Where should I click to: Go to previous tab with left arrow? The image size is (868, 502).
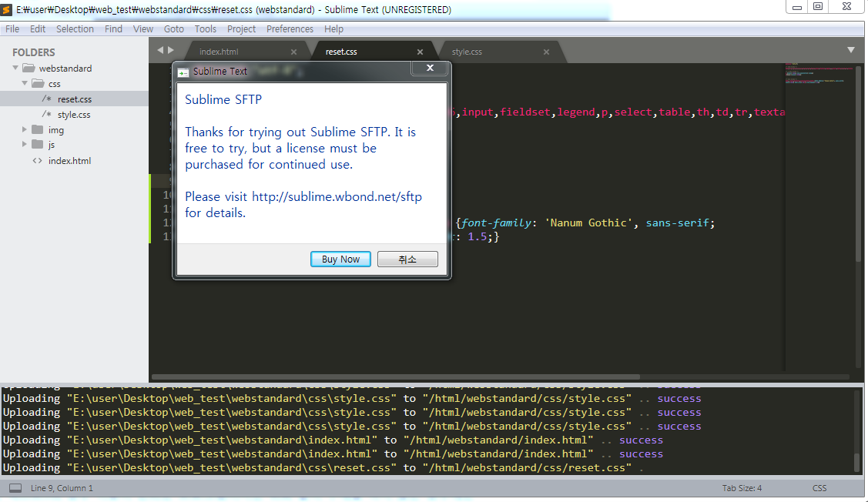click(x=160, y=50)
